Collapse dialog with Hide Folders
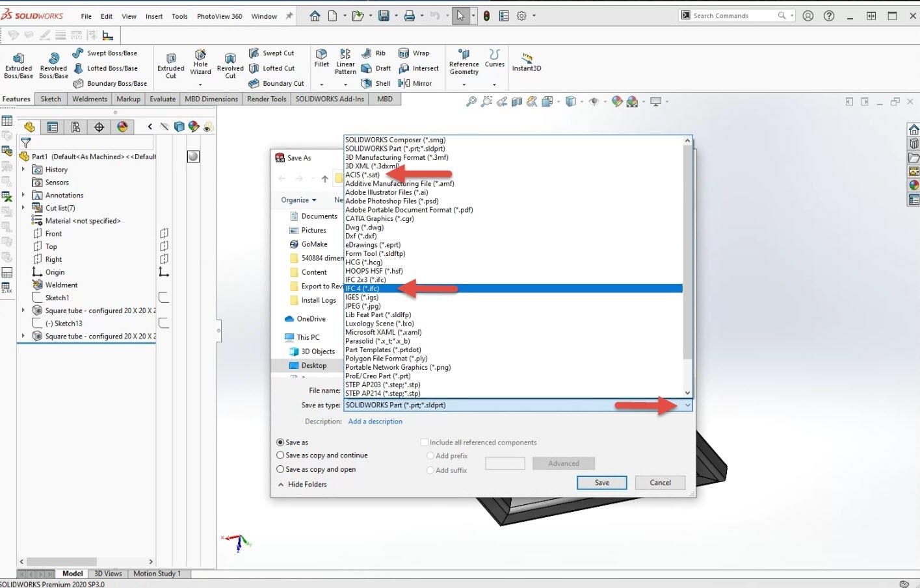The width and height of the screenshot is (920, 588). click(302, 484)
